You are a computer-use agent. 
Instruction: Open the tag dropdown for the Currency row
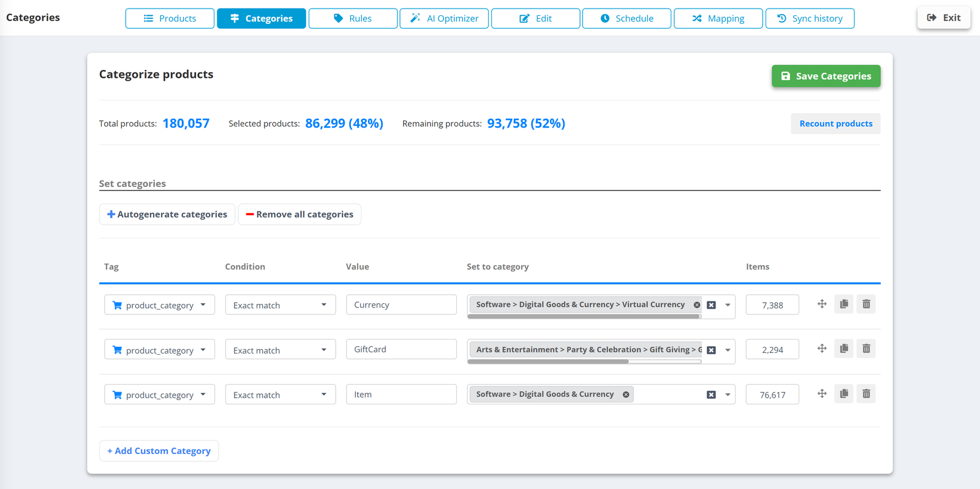[x=159, y=305]
